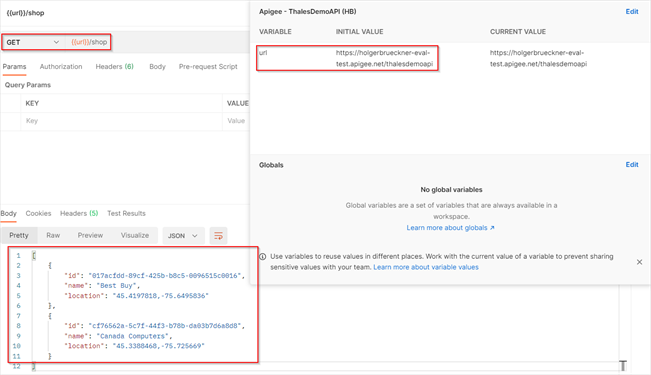Click the {{url}}/shop request URL field

point(89,42)
